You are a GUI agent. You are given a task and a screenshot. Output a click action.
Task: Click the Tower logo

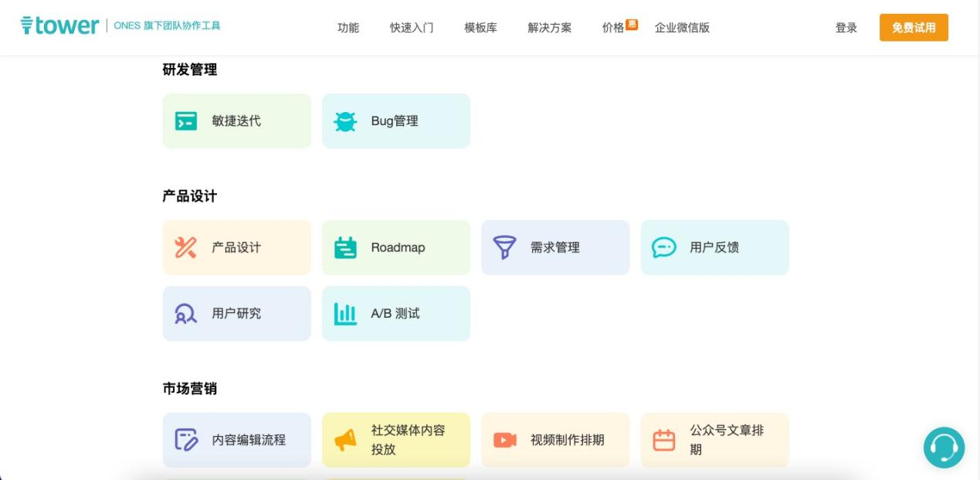click(59, 26)
